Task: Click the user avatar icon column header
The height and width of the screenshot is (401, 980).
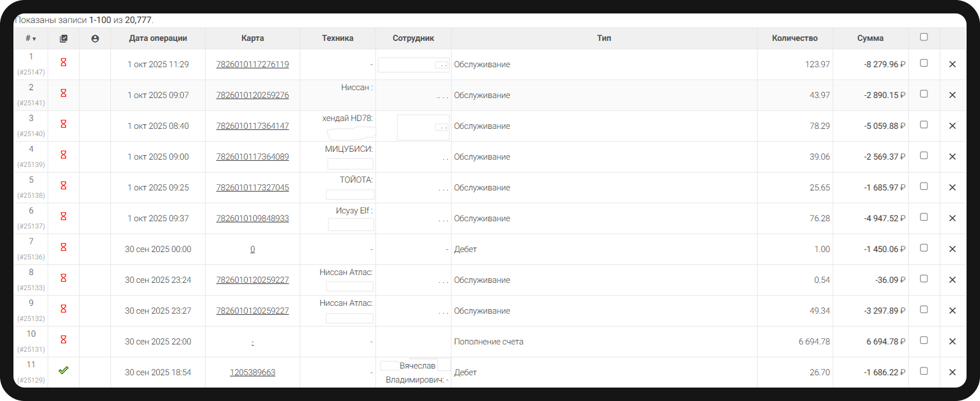Action: 95,39
